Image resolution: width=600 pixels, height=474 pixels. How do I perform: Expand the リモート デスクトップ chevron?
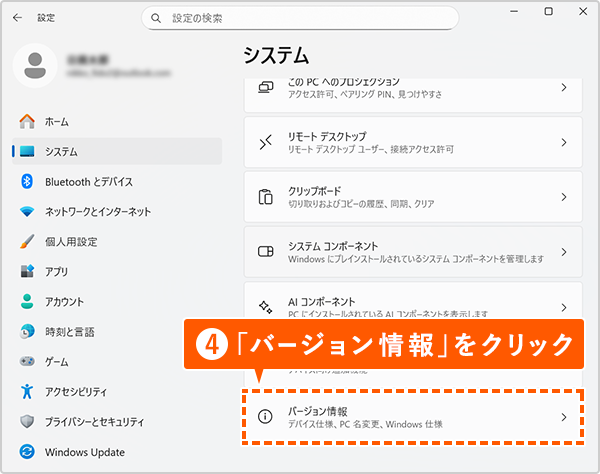tap(564, 142)
